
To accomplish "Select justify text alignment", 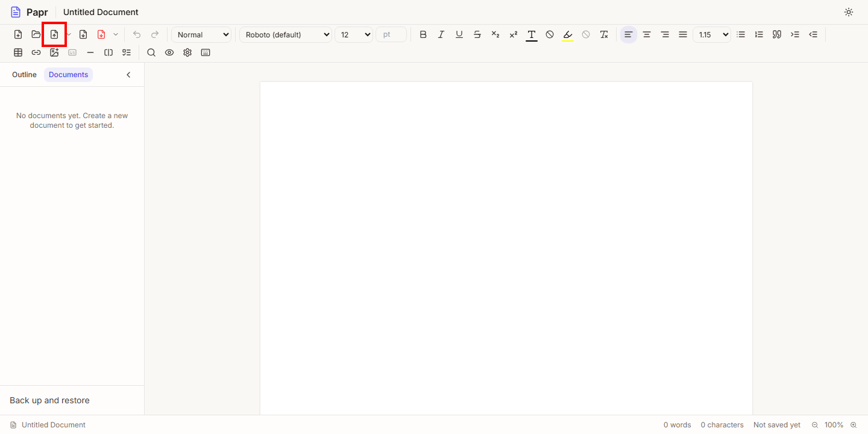I will pos(683,34).
